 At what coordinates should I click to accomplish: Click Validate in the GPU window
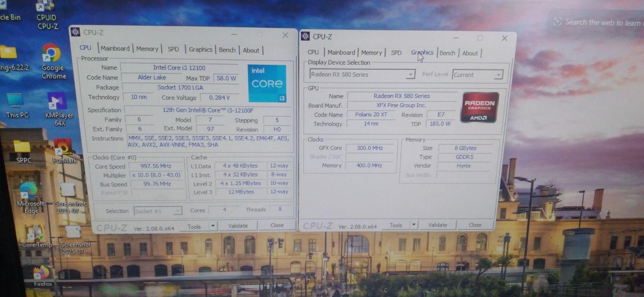click(437, 225)
